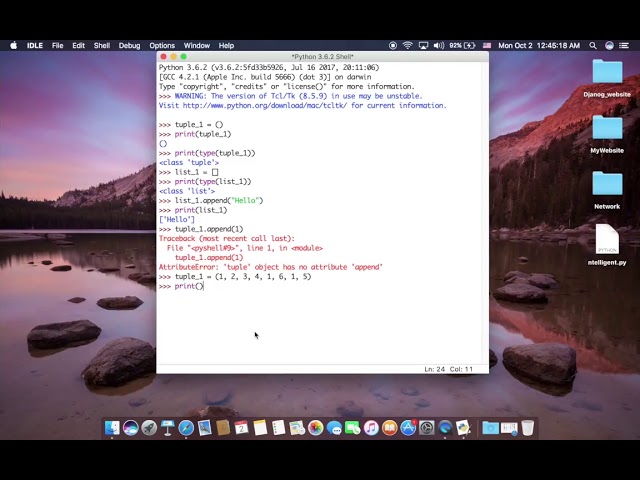Open Maps from the dock
The height and width of the screenshot is (480, 640).
click(x=297, y=428)
